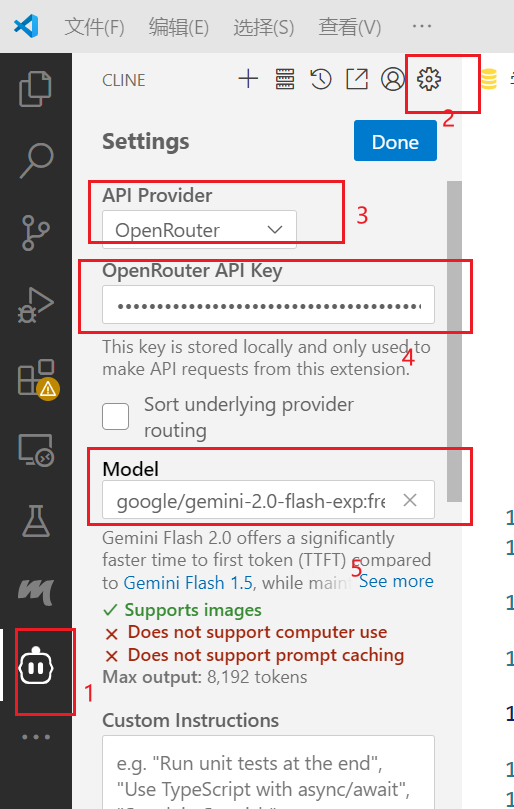Click the blue Done button

pos(395,141)
